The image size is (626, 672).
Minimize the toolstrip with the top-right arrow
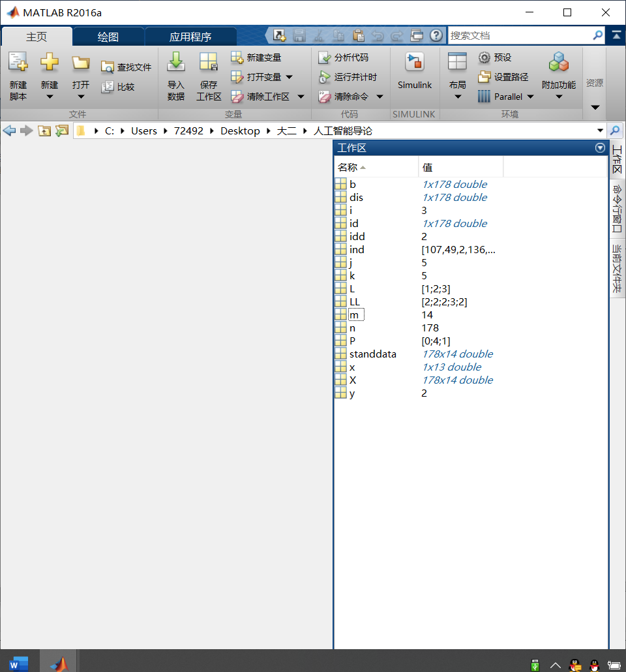[x=616, y=35]
